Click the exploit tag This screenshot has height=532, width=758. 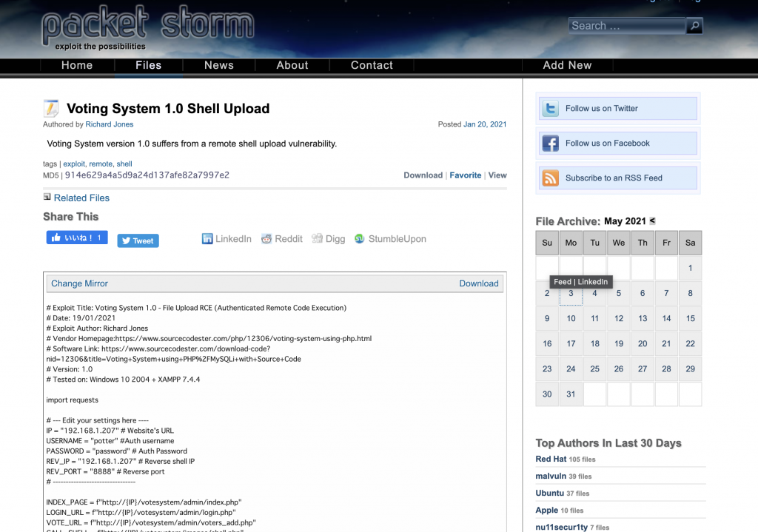click(x=74, y=164)
